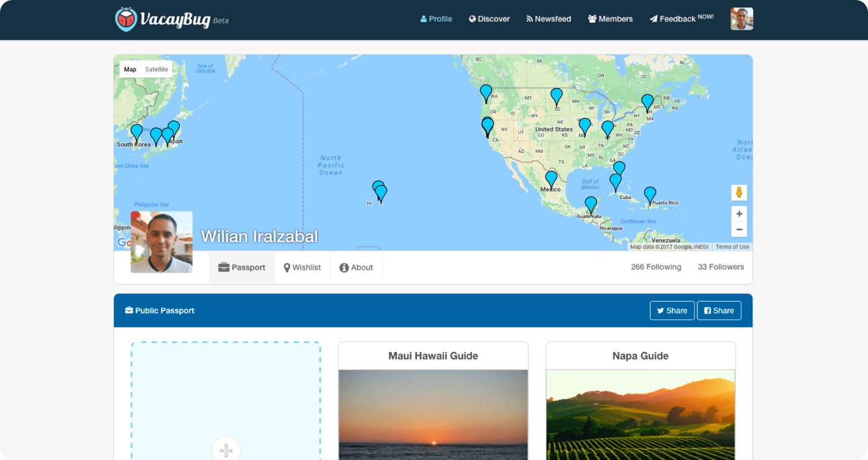Click the Washington state map pin
This screenshot has height=460, width=868.
486,94
